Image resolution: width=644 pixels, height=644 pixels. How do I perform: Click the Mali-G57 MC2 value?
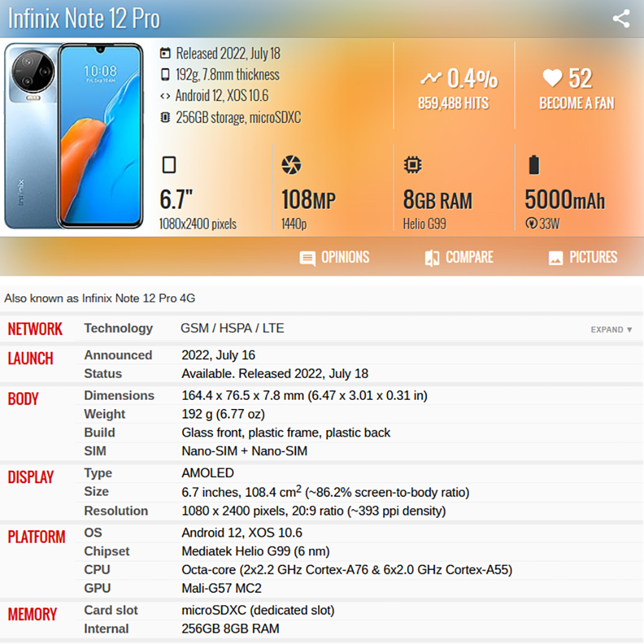[222, 588]
